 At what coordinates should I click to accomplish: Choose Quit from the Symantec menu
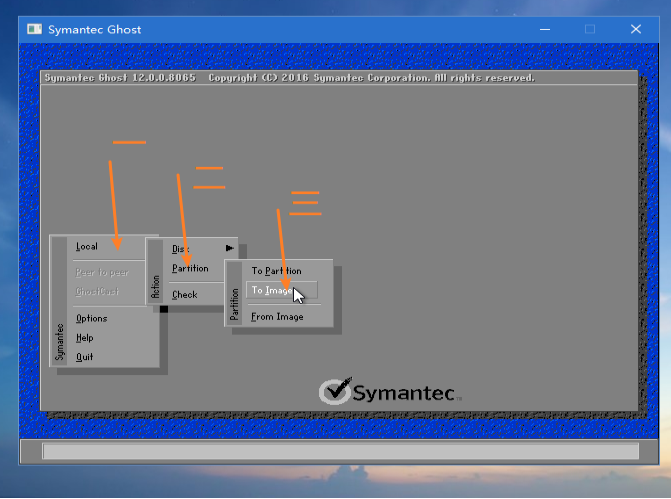[x=84, y=357]
